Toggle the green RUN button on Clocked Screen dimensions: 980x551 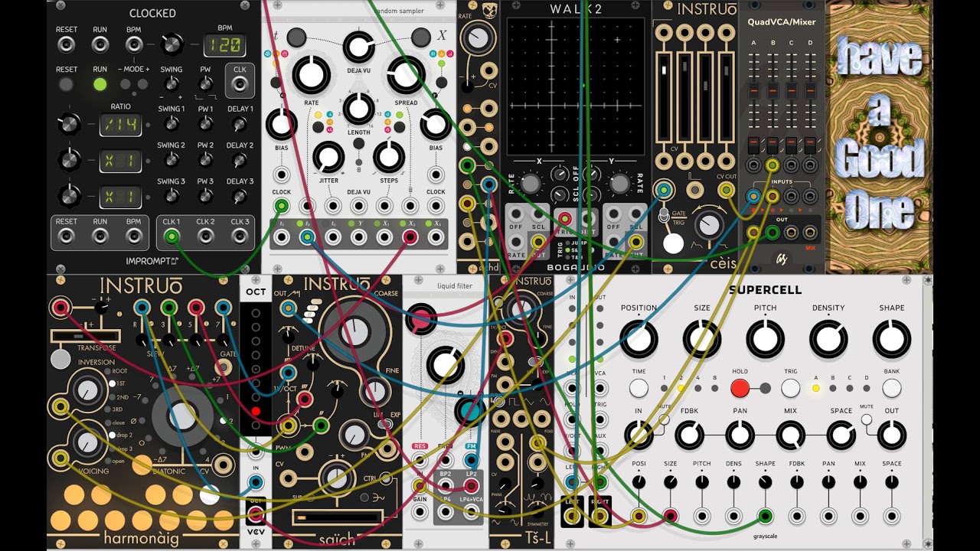[x=100, y=84]
